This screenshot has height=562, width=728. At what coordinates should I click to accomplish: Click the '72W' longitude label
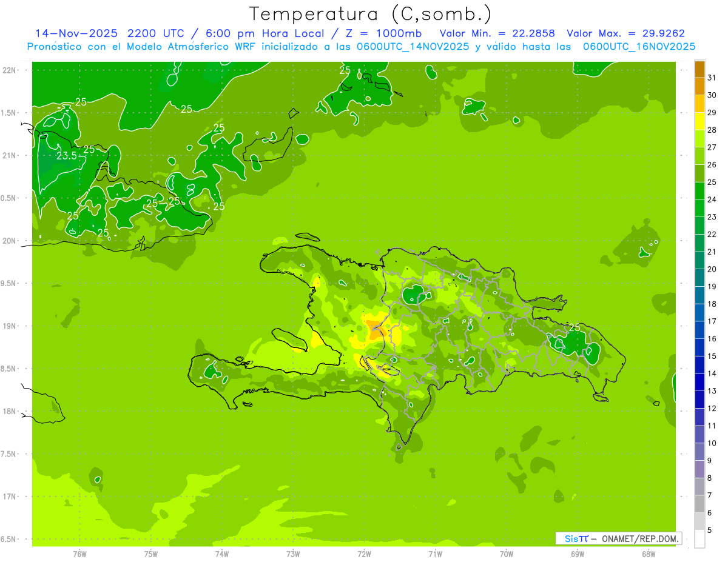tap(364, 554)
